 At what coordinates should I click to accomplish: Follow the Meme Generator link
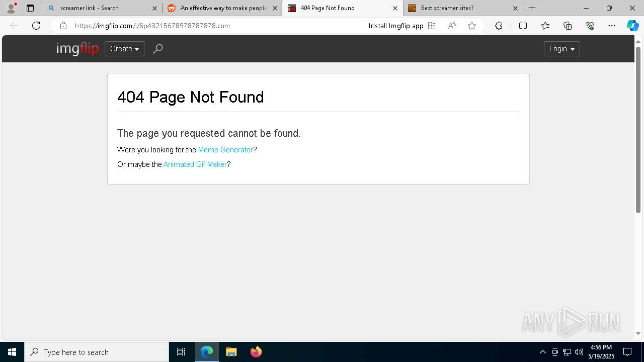click(x=225, y=150)
